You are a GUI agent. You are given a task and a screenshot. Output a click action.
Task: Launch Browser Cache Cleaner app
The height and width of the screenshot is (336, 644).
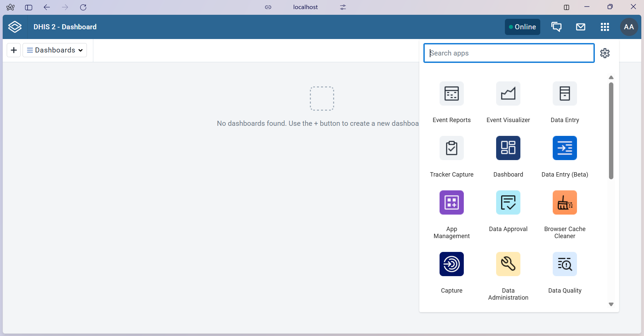(x=565, y=202)
